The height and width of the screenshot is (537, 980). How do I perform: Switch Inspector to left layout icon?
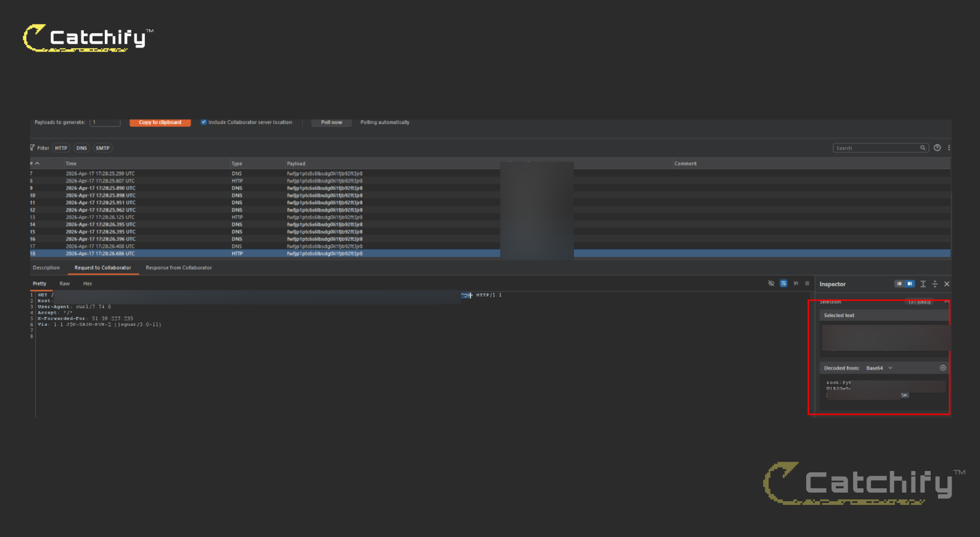click(x=899, y=284)
